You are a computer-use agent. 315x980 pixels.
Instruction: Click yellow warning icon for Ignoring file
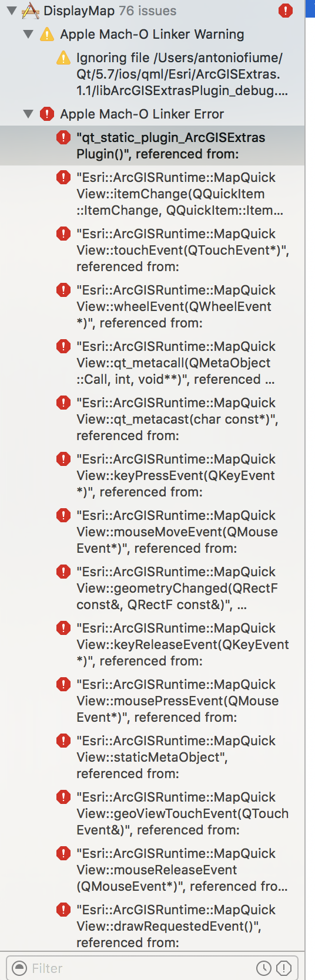(x=63, y=58)
